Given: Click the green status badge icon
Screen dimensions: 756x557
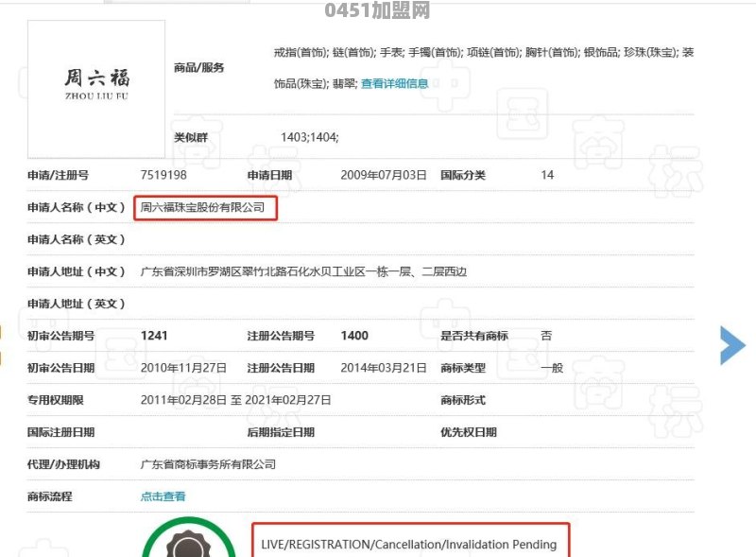Looking at the screenshot, I should tap(189, 537).
